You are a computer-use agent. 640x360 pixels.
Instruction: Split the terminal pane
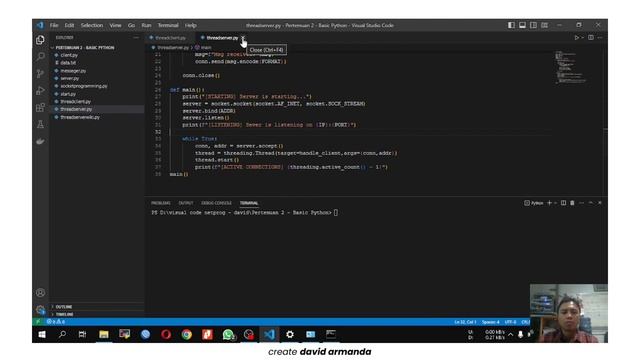(x=563, y=203)
